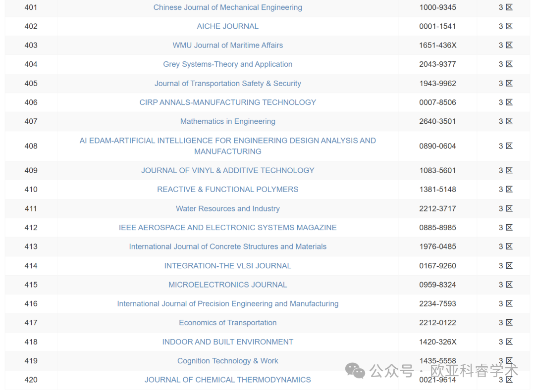Open International Journal of Concrete Structures and Materials

pos(227,246)
